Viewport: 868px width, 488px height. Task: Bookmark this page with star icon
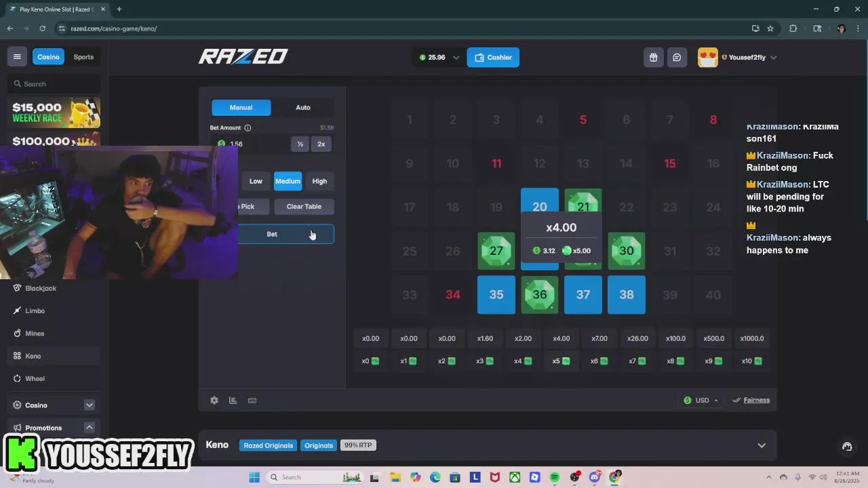click(770, 28)
